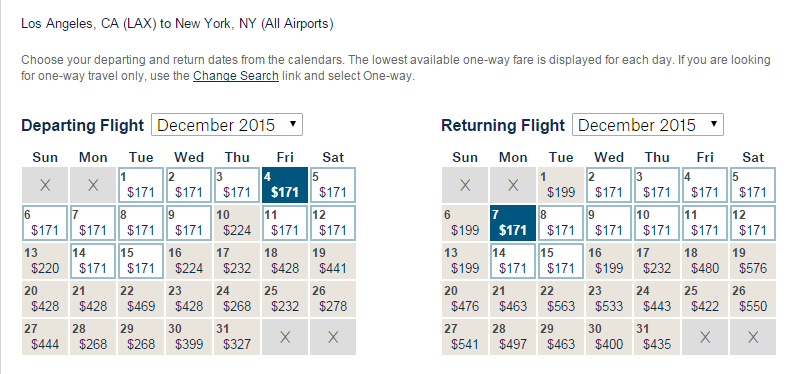Choose departing December 5 fare $171

point(333,185)
